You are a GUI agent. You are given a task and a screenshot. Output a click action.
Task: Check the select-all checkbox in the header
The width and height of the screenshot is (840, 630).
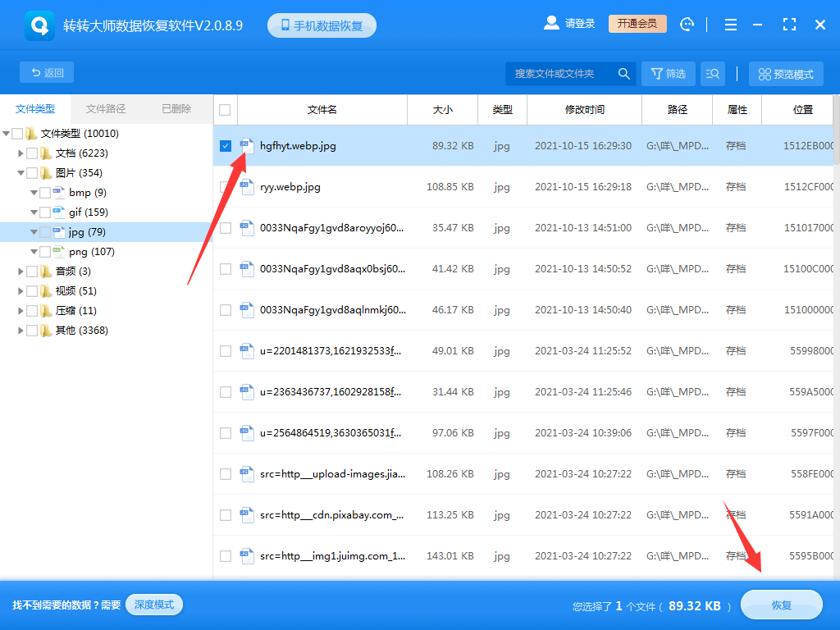click(225, 109)
